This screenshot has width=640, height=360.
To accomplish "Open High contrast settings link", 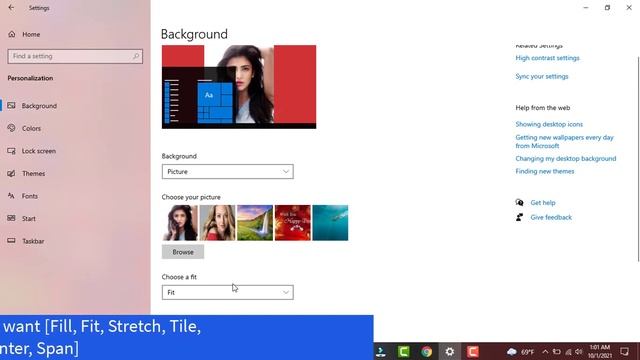I will 547,58.
